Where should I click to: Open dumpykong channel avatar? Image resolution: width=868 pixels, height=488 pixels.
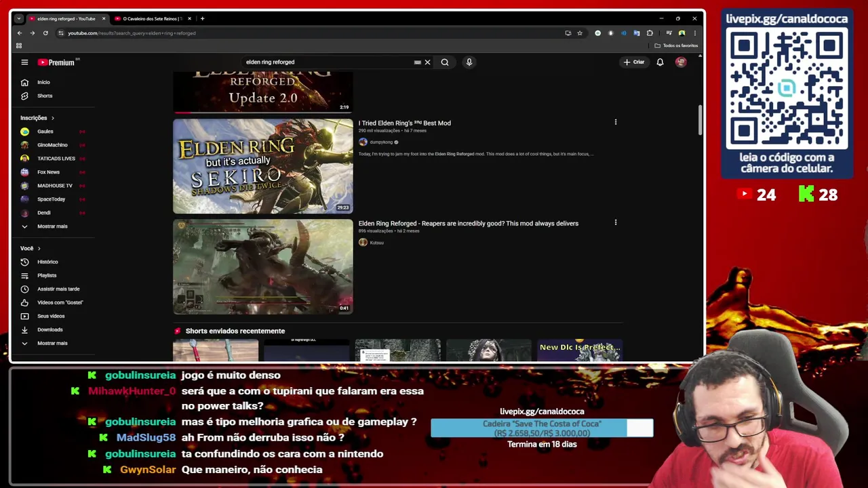point(363,142)
